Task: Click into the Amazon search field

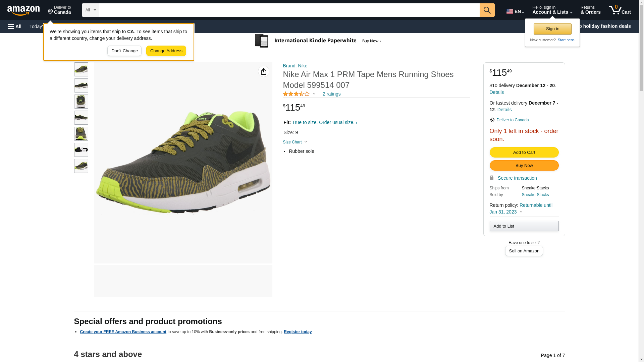Action: (x=289, y=10)
